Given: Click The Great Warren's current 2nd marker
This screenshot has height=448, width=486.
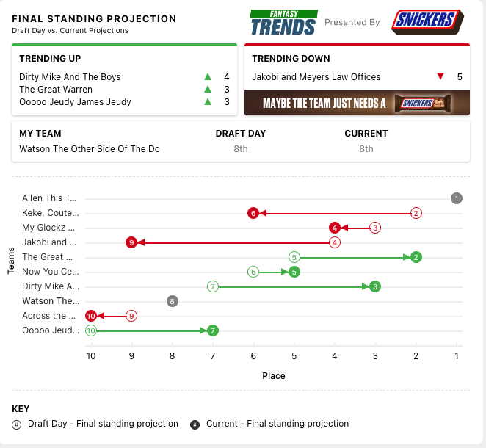Looking at the screenshot, I should [x=416, y=257].
